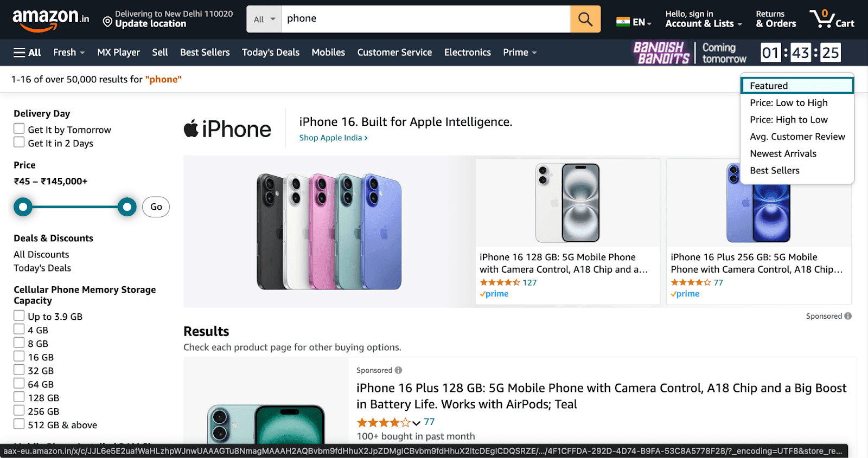
Task: Check the Get It by Tomorrow box
Action: 19,129
